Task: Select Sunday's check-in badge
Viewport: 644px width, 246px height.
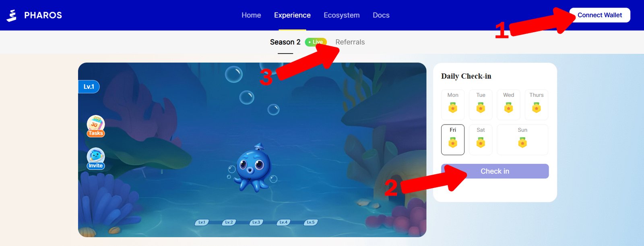Action: (522, 143)
